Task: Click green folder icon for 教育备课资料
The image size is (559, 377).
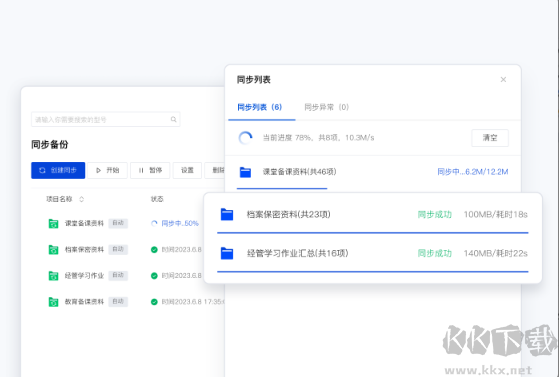Action: [53, 302]
